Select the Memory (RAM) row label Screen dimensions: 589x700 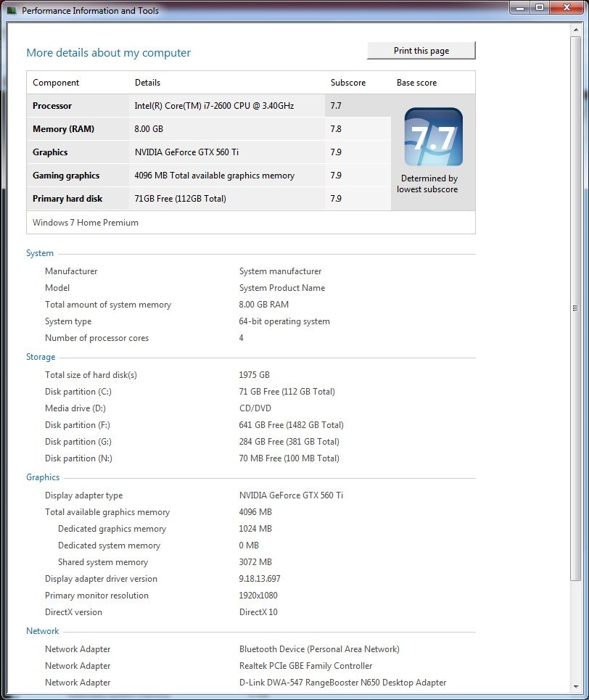coord(64,129)
